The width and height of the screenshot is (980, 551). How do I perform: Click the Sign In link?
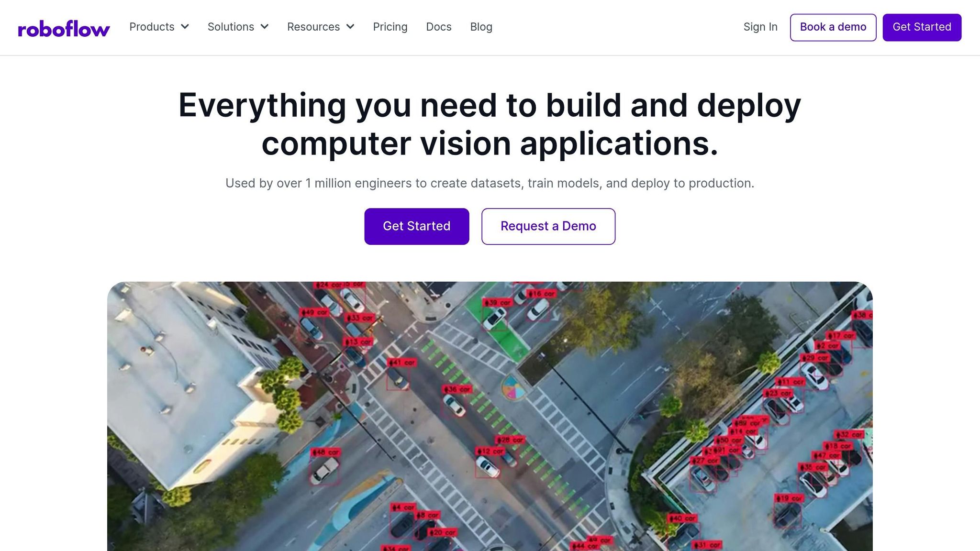(760, 27)
